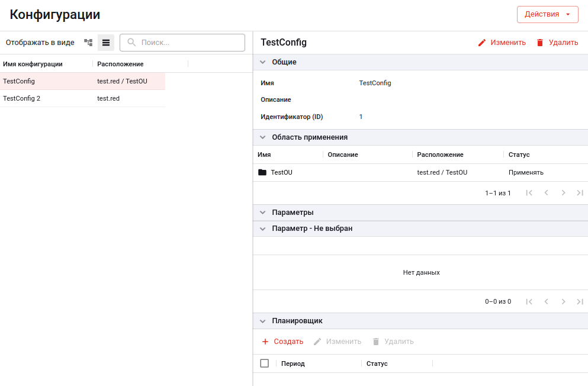The height and width of the screenshot is (386, 588).
Task: Toggle the select-all checkbox in Планировщик
Action: 265,364
